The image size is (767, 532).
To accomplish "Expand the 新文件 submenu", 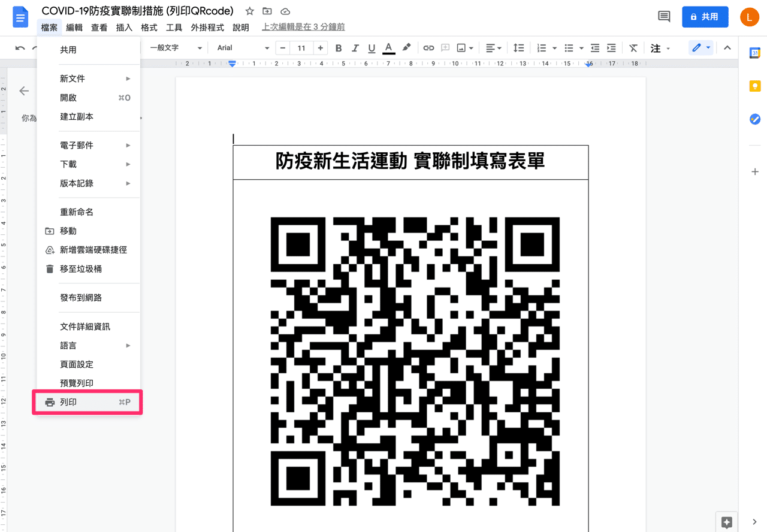I will coord(88,78).
